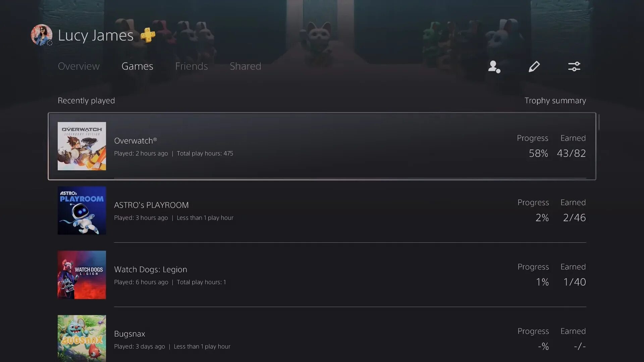
Task: Open the Shared section
Action: 246,66
